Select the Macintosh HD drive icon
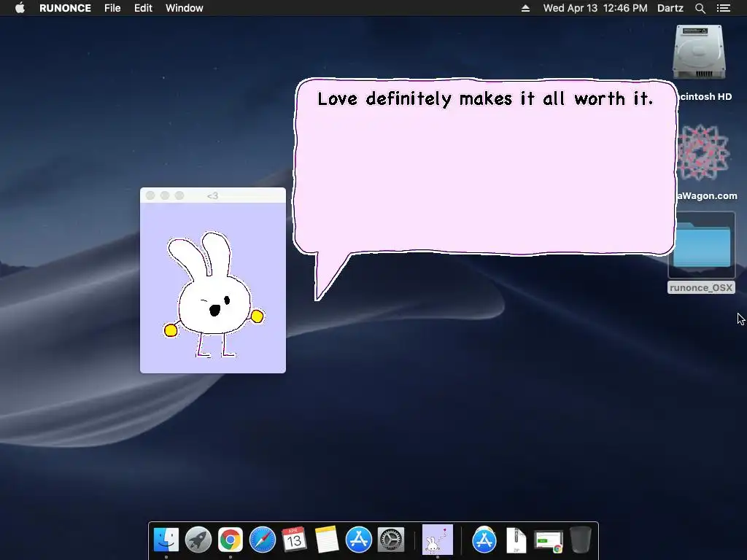747x560 pixels. point(700,53)
